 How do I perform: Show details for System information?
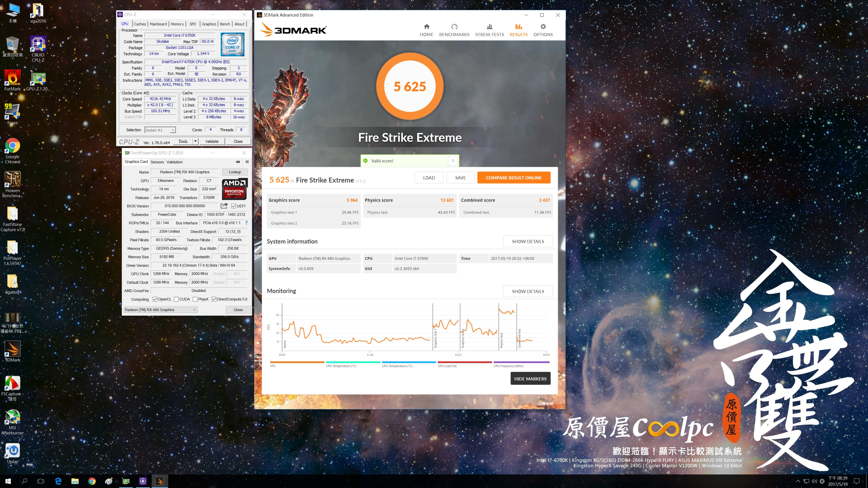[528, 242]
